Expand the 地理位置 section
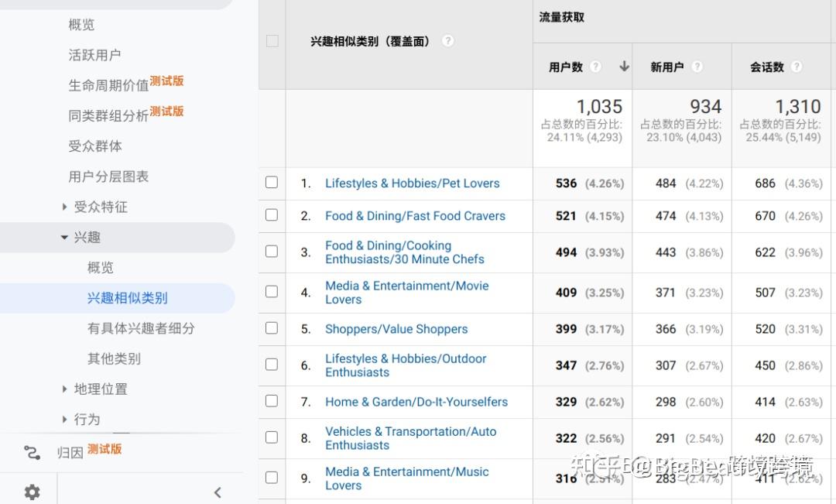Screen dimensions: 836x504 click(64, 389)
